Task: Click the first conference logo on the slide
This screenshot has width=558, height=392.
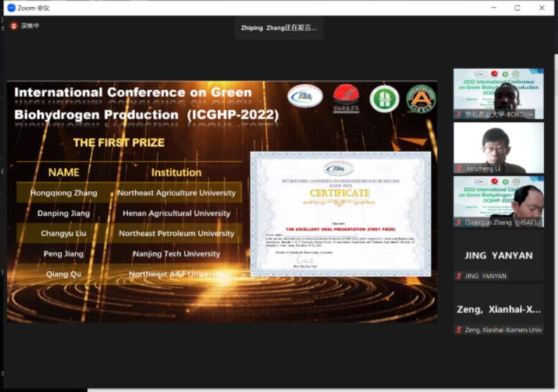Action: pyautogui.click(x=305, y=96)
